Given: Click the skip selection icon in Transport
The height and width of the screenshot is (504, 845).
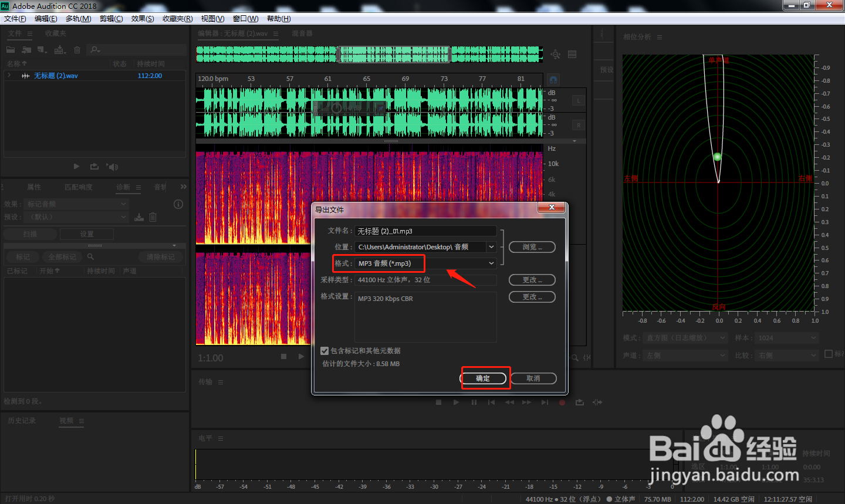Looking at the screenshot, I should (597, 402).
